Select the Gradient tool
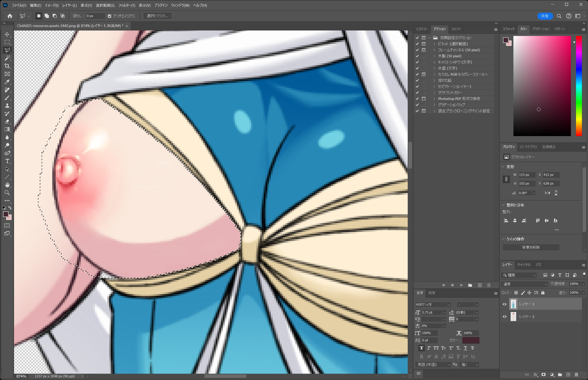This screenshot has height=380, width=588. [x=7, y=130]
